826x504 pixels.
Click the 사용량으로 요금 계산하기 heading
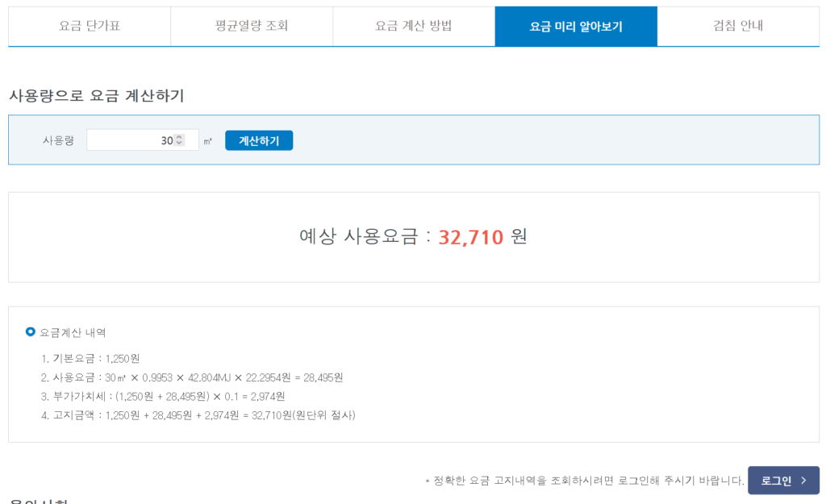click(x=97, y=96)
